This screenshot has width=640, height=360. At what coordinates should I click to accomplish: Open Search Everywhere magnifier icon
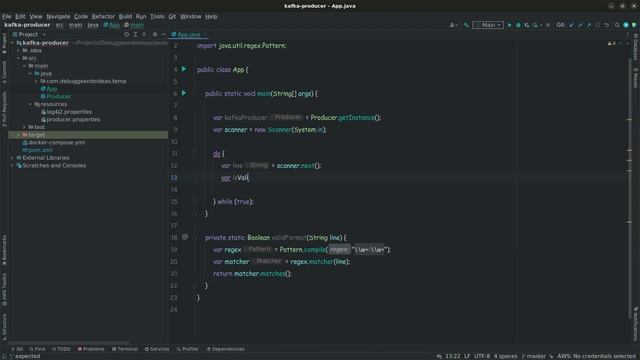point(617,25)
